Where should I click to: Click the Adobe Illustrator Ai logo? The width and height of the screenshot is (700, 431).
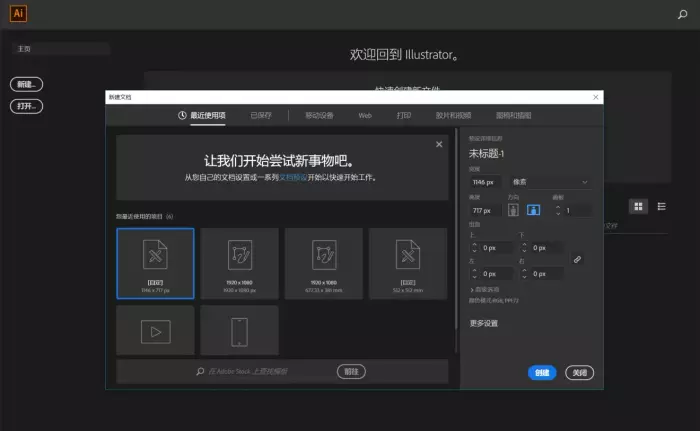point(18,13)
